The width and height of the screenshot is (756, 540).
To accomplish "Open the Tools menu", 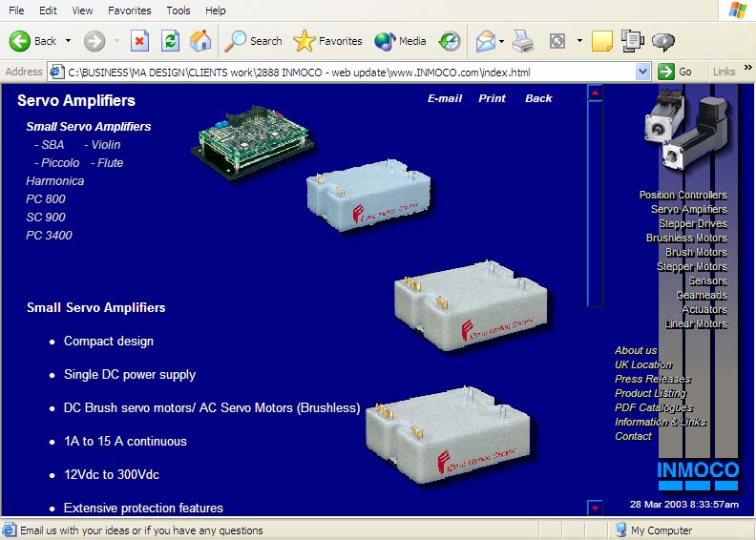I will click(178, 10).
